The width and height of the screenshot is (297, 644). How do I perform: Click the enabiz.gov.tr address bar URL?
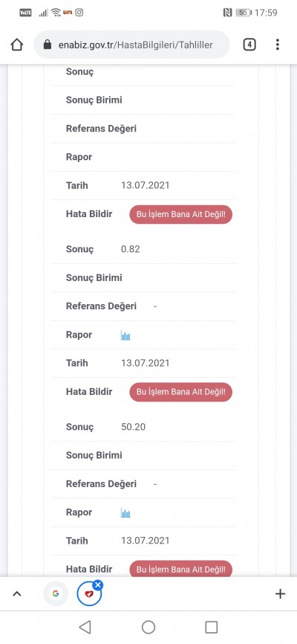[135, 45]
